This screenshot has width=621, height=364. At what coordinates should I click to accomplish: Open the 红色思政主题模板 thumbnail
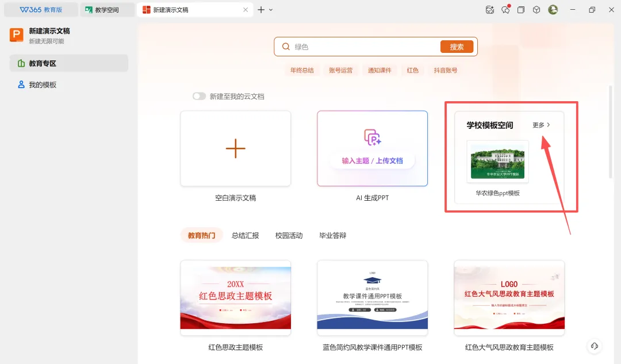(236, 298)
